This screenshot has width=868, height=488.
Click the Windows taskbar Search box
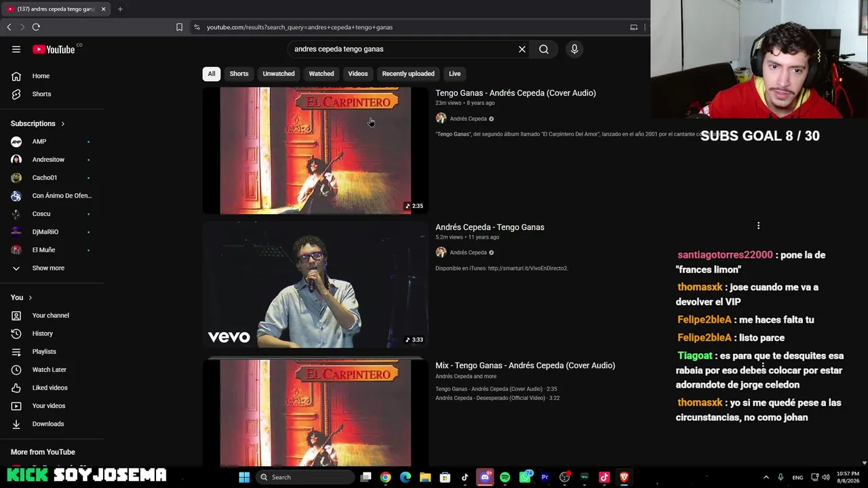pos(306,477)
